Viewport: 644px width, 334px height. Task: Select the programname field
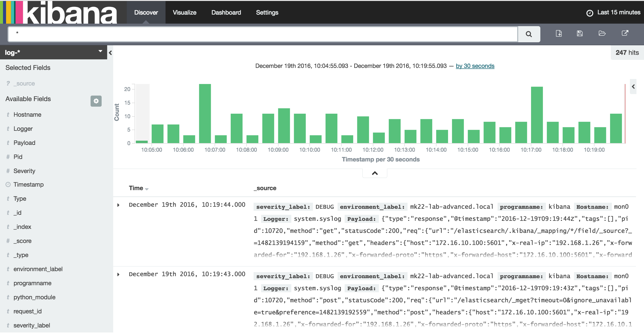point(32,283)
